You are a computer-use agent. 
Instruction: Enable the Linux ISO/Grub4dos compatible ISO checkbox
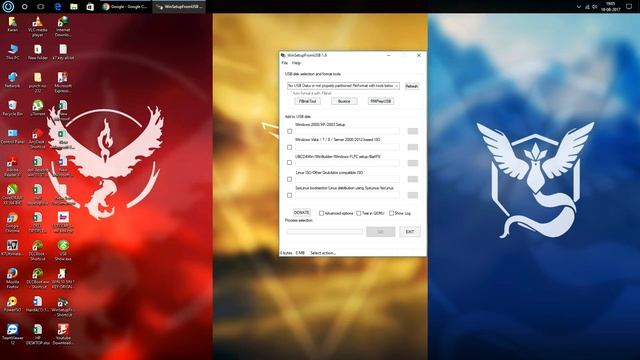pos(289,179)
